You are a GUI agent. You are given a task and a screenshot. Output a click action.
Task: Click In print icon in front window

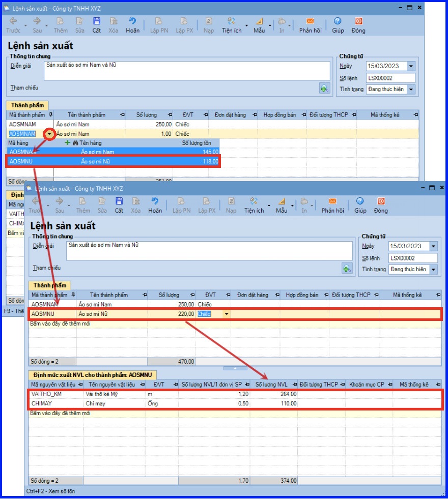(x=304, y=201)
